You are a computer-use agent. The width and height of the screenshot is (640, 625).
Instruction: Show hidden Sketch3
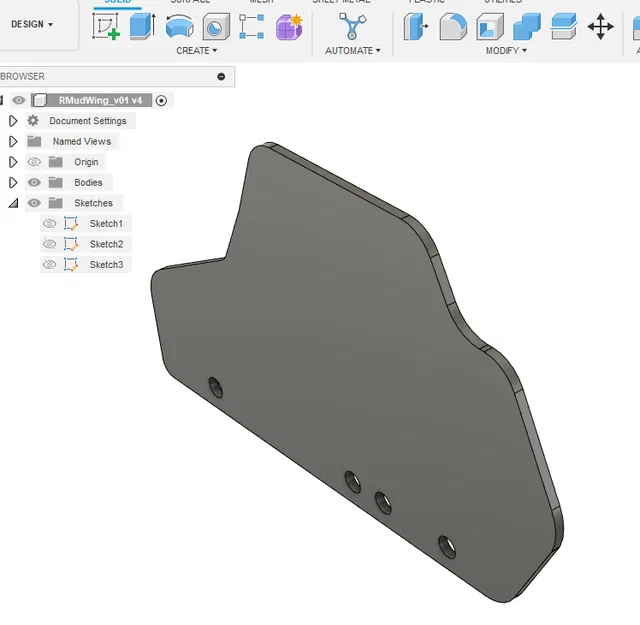tap(50, 265)
